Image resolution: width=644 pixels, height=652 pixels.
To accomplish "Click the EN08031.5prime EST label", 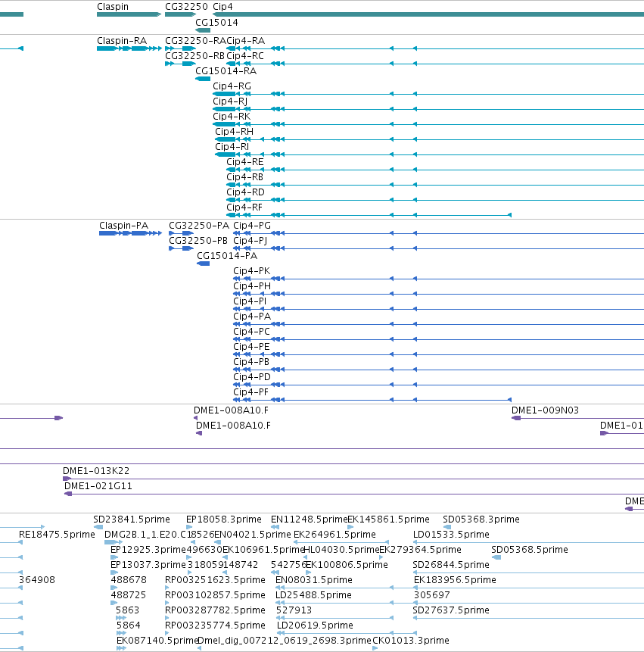I will click(314, 579).
